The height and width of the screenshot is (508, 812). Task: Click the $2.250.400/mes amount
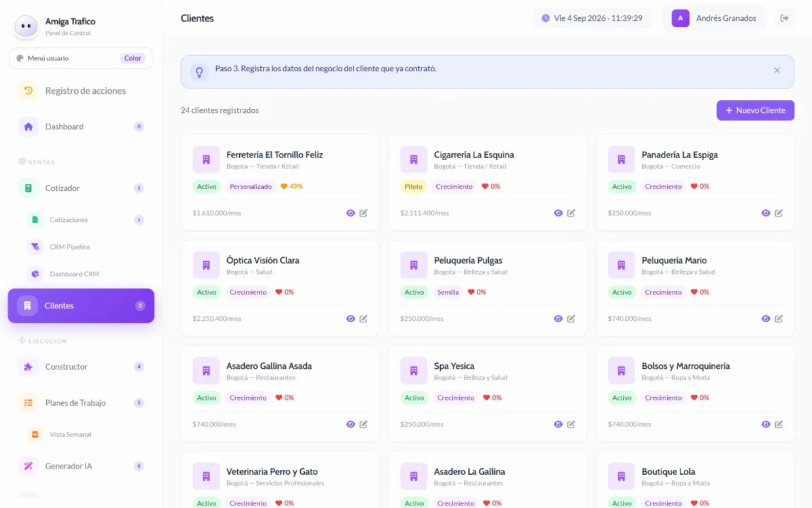pos(217,318)
